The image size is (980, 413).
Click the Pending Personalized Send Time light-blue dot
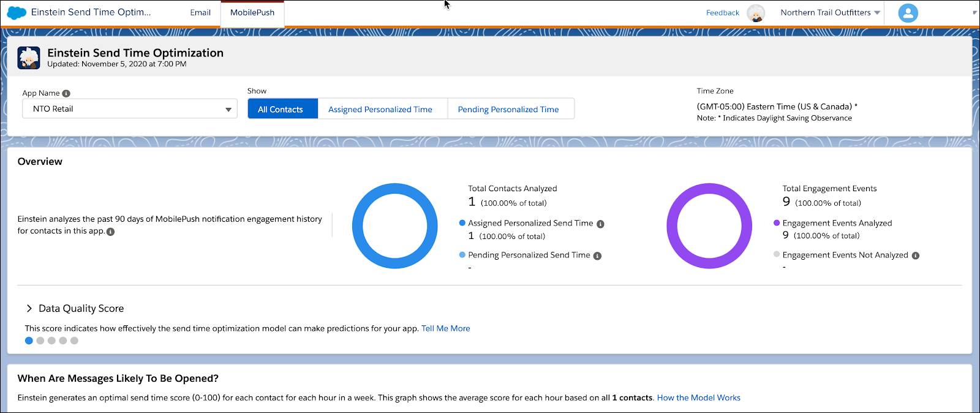(x=462, y=255)
